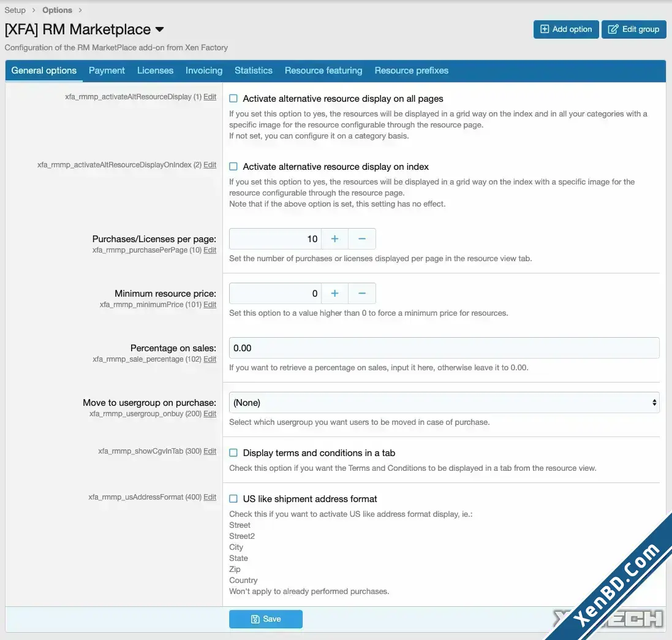Edit the xfa_rmmp_usergroup_onbuy option
This screenshot has width=672, height=640.
pyautogui.click(x=210, y=414)
